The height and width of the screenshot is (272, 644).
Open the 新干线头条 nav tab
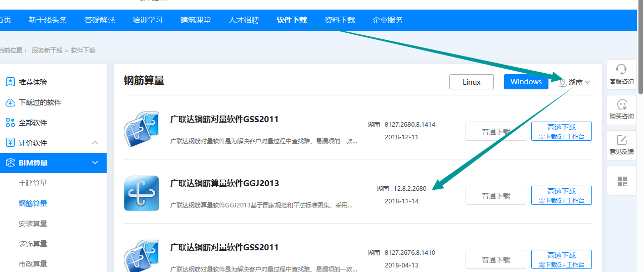pos(48,20)
